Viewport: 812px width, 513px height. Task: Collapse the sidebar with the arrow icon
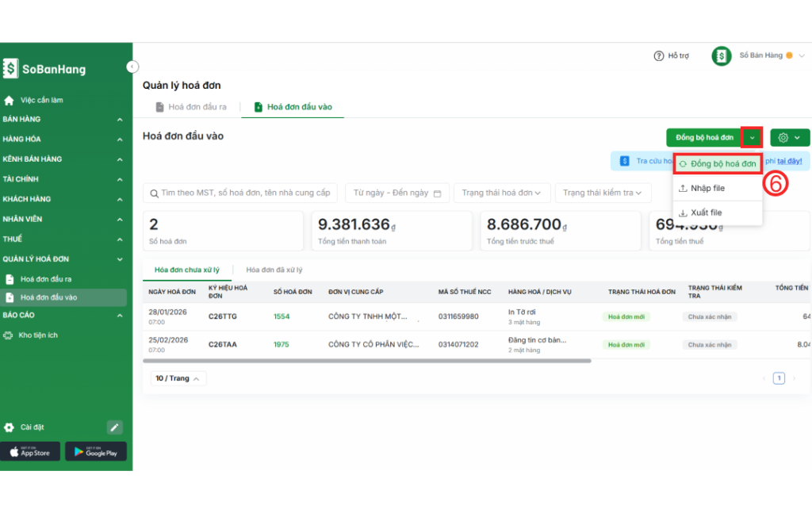click(132, 67)
